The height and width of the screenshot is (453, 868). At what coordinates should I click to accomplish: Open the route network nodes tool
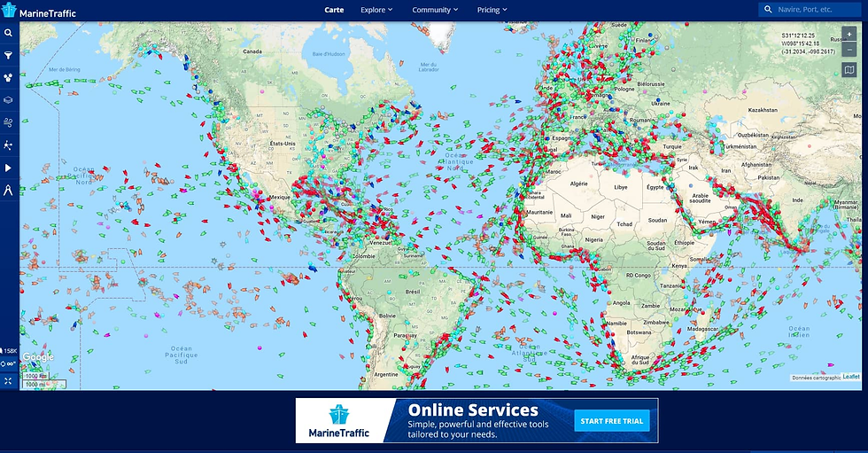(x=8, y=145)
